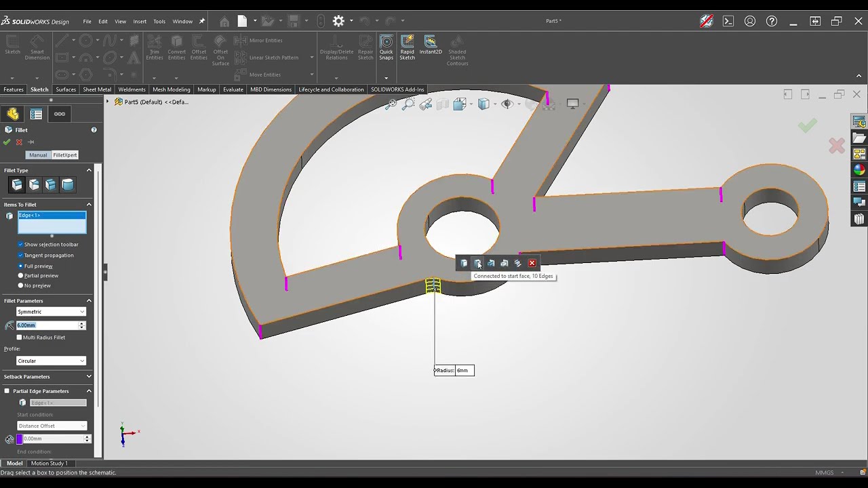The height and width of the screenshot is (488, 868).
Task: Switch to the Features tab
Action: 14,89
